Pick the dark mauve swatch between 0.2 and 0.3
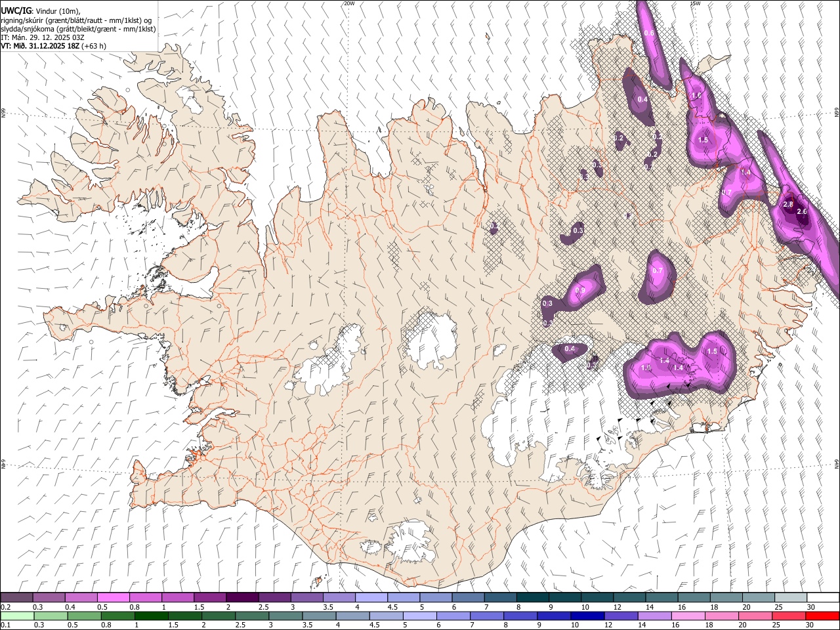Image resolution: width=840 pixels, height=630 pixels. tap(17, 598)
